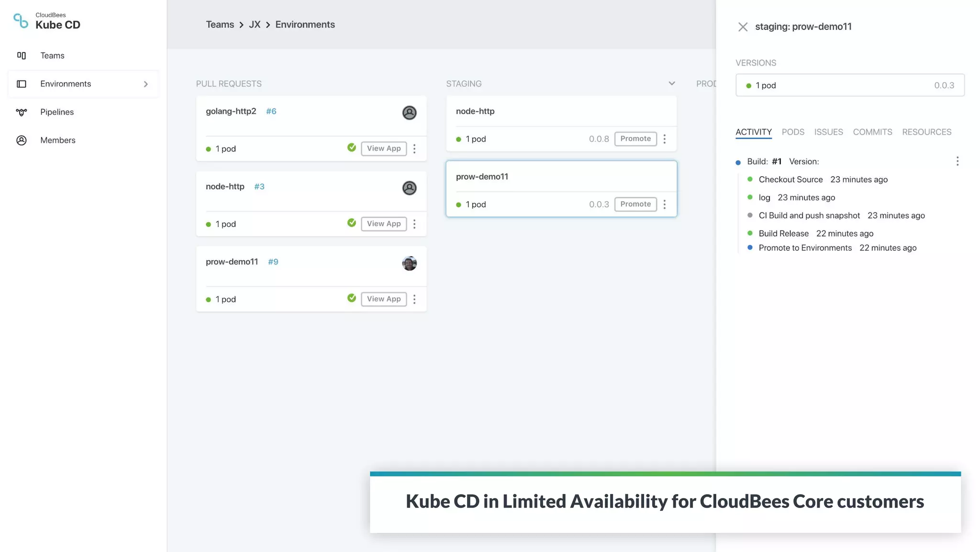980x552 pixels.
Task: Select the staging prow-demo11 card title
Action: click(x=482, y=177)
